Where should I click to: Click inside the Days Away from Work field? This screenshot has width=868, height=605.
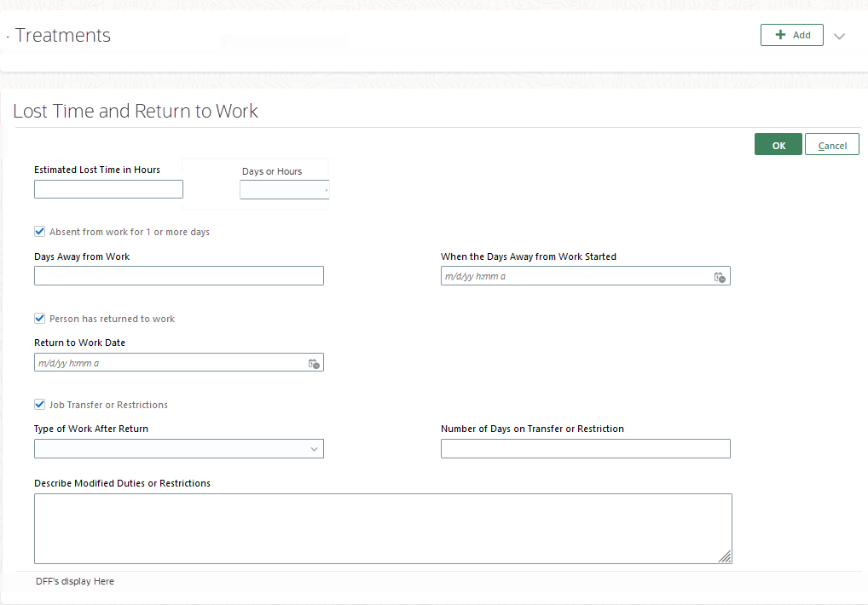pos(178,275)
